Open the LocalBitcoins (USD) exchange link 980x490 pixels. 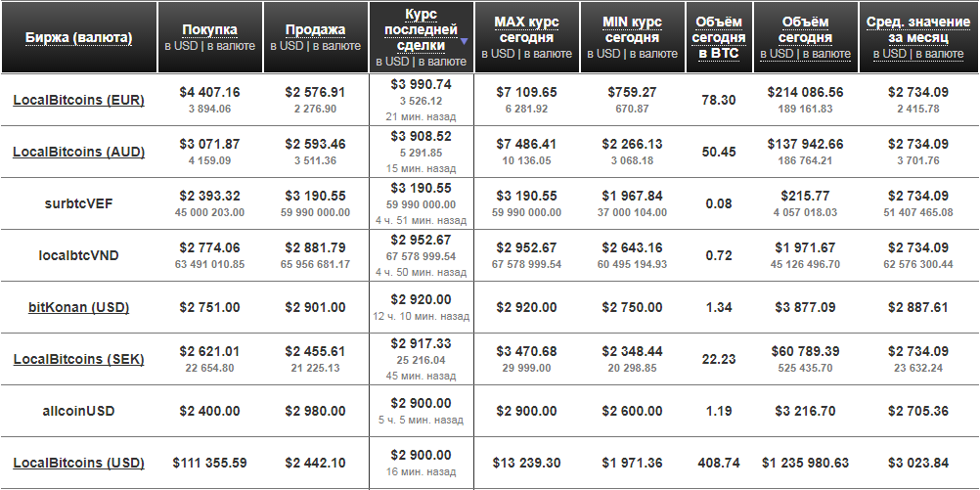[78, 463]
